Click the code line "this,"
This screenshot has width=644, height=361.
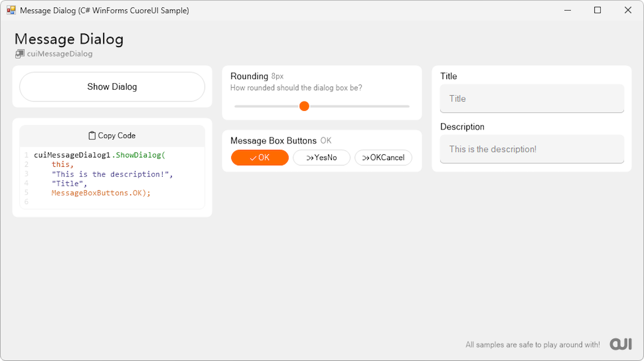click(63, 165)
